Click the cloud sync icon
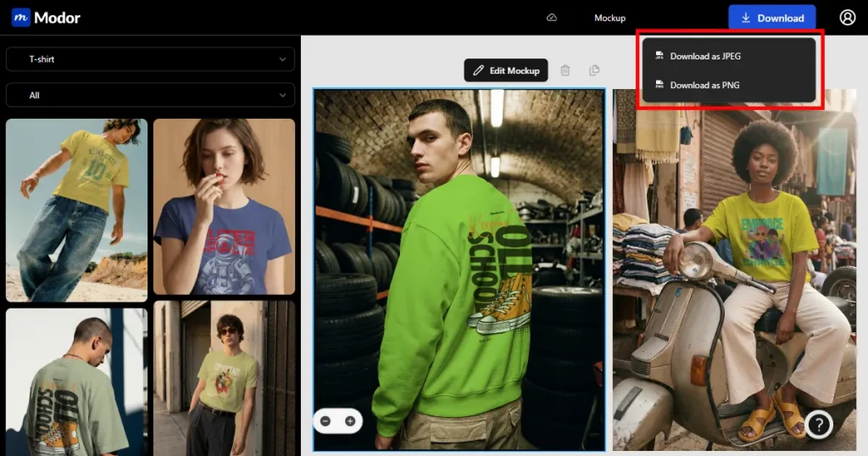This screenshot has height=456, width=868. point(552,18)
